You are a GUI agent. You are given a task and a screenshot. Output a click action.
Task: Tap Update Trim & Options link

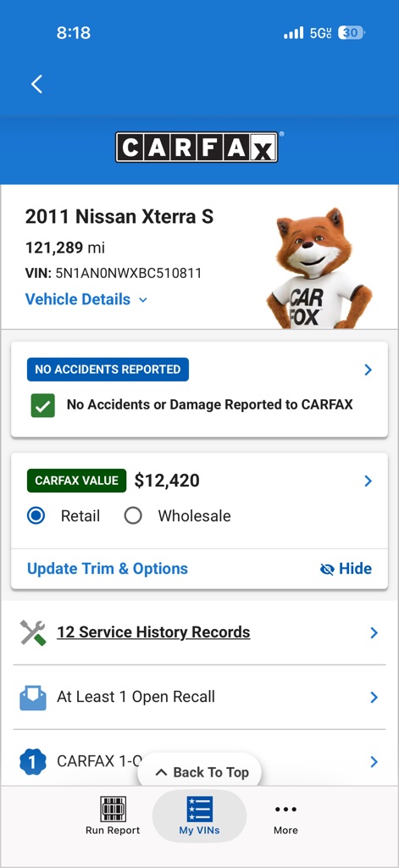[108, 569]
